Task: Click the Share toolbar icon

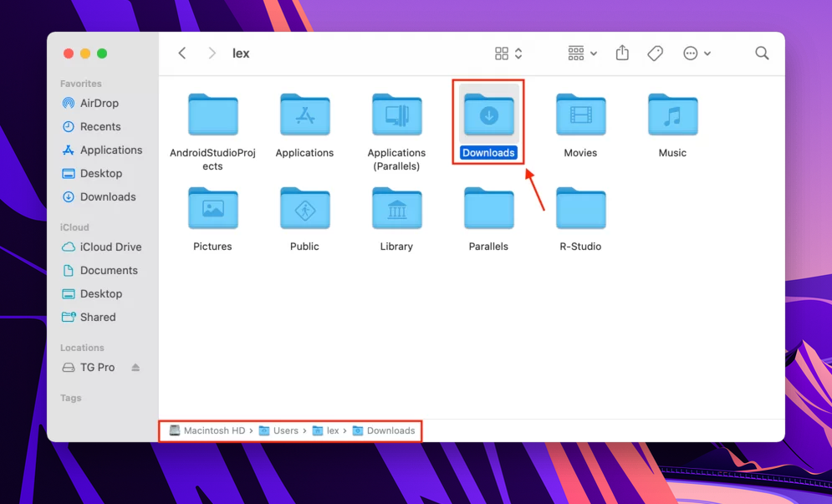Action: point(622,53)
